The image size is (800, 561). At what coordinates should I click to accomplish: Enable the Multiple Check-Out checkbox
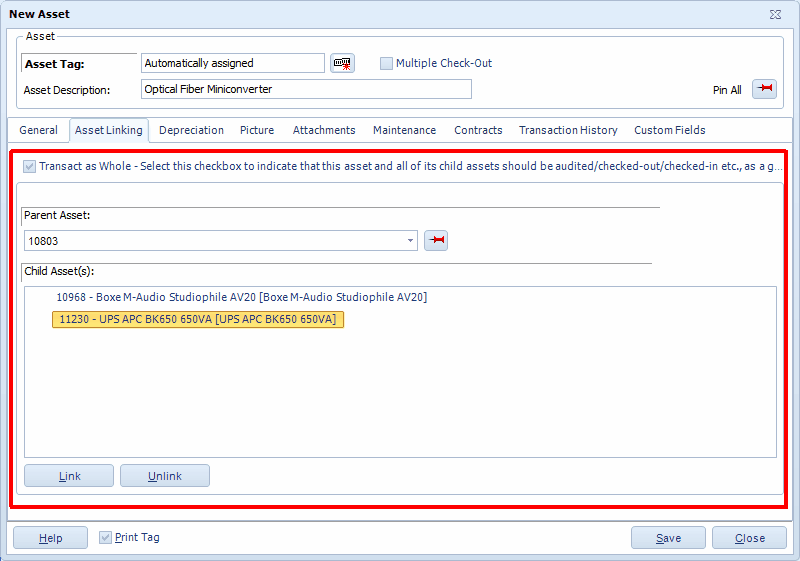(x=386, y=63)
